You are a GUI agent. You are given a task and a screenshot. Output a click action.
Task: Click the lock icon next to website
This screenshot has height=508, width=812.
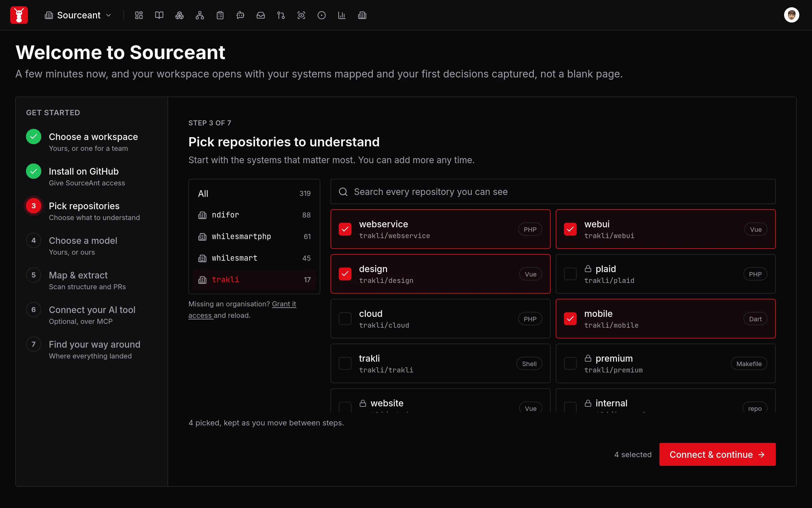(363, 403)
